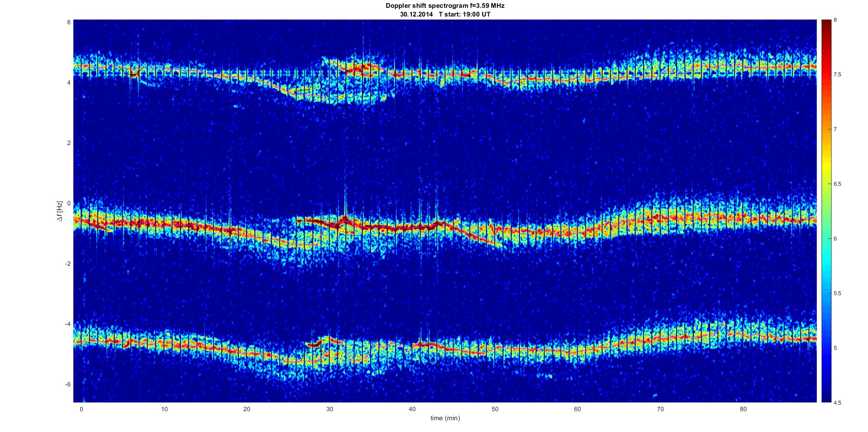868x432 pixels.
Task: Click the 'Δf [Hz]' y-axis label
Action: (59, 211)
